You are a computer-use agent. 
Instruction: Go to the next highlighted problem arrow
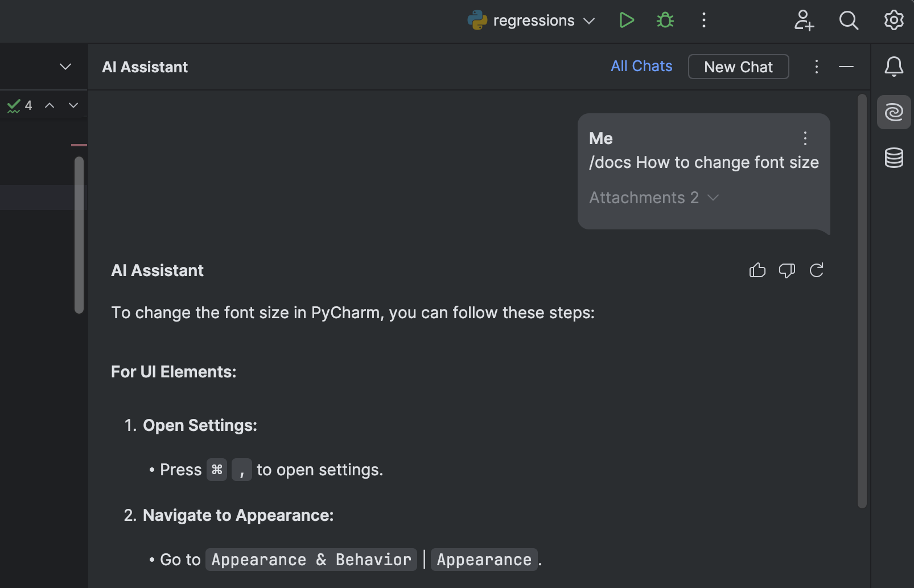click(x=73, y=105)
